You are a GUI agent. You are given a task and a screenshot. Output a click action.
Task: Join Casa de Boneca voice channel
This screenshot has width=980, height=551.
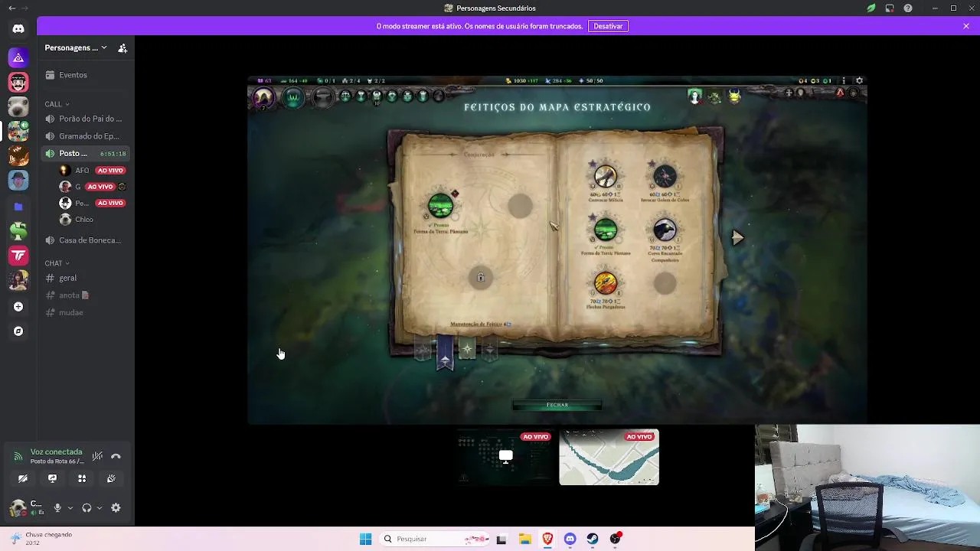point(84,240)
